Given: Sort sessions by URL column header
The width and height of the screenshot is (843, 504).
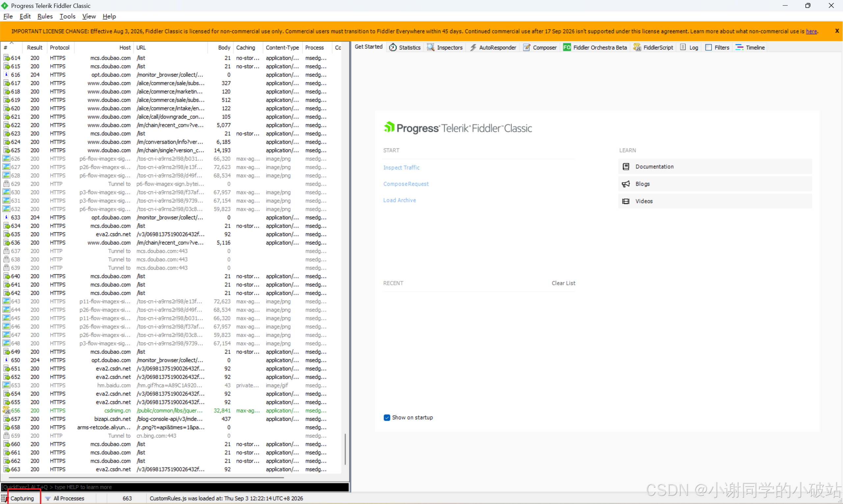Looking at the screenshot, I should (x=171, y=47).
